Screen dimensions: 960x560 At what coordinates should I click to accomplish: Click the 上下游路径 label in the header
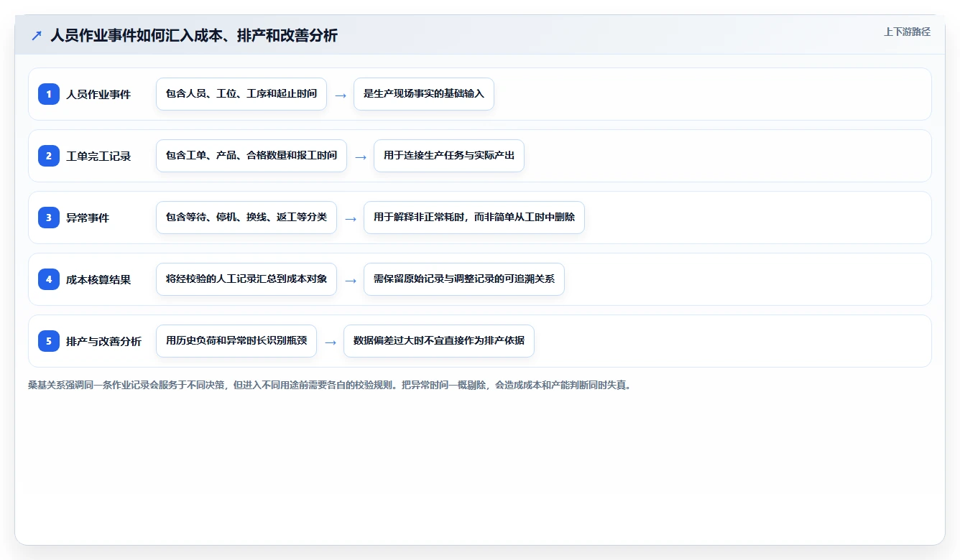907,32
